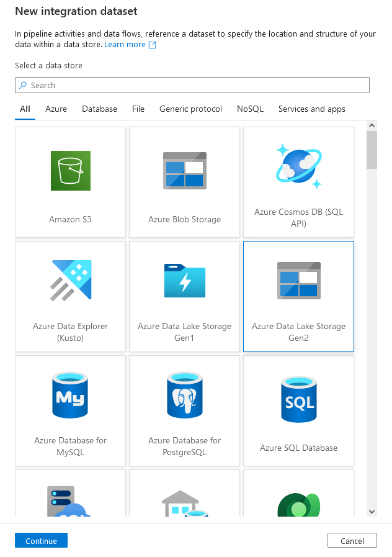Pick the Azure Cosmos DB planet icon
Viewport: 392px width, 557px height.
[299, 166]
